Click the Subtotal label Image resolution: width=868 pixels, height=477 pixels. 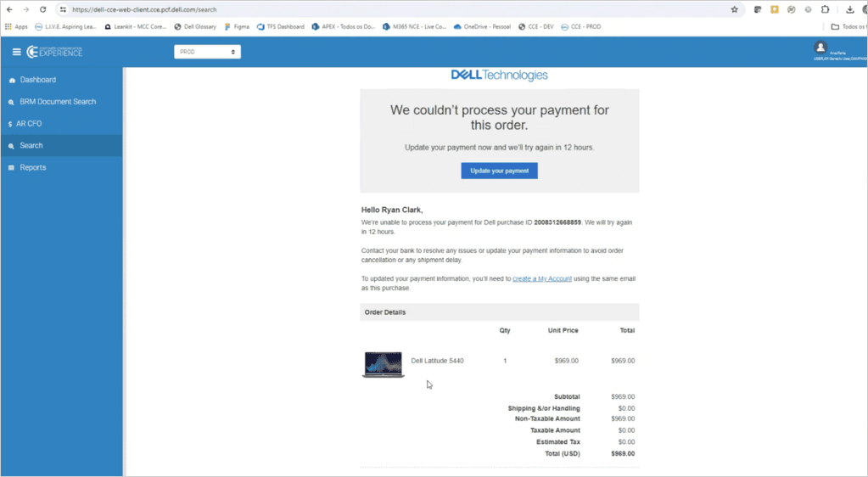click(x=567, y=396)
